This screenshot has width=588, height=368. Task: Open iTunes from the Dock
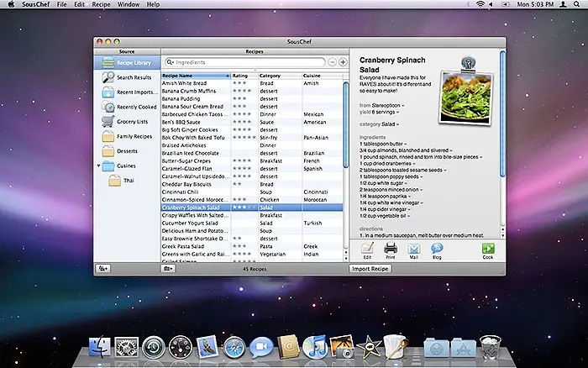coord(315,347)
